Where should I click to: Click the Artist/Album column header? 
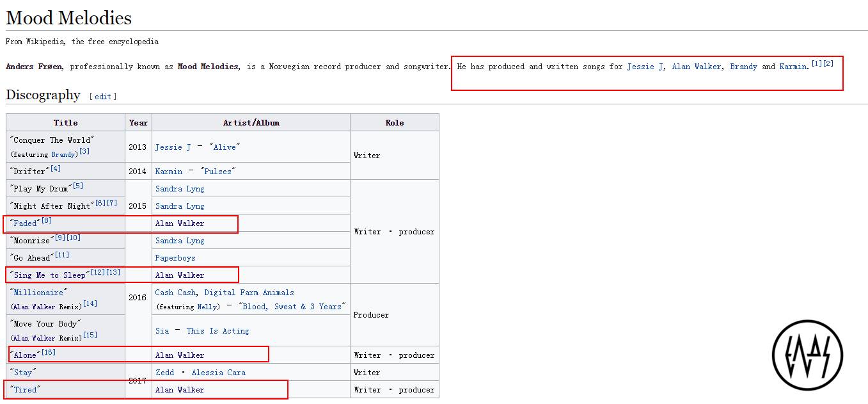(x=251, y=123)
